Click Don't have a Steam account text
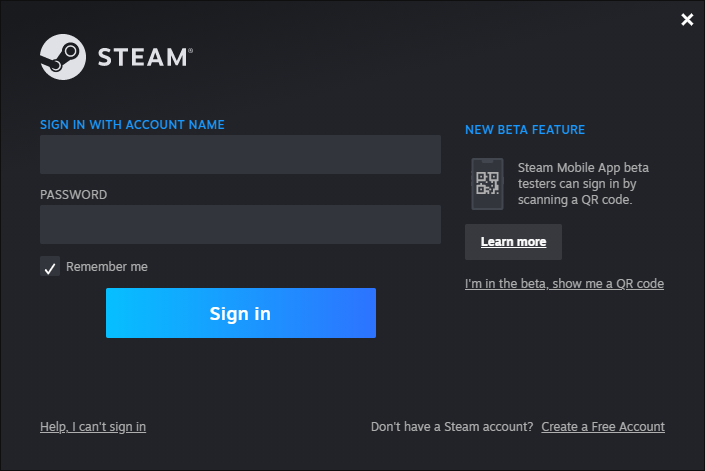 (x=452, y=427)
